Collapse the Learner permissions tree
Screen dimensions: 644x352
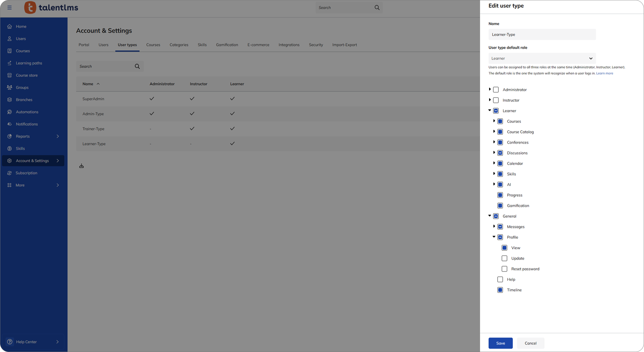pos(490,110)
